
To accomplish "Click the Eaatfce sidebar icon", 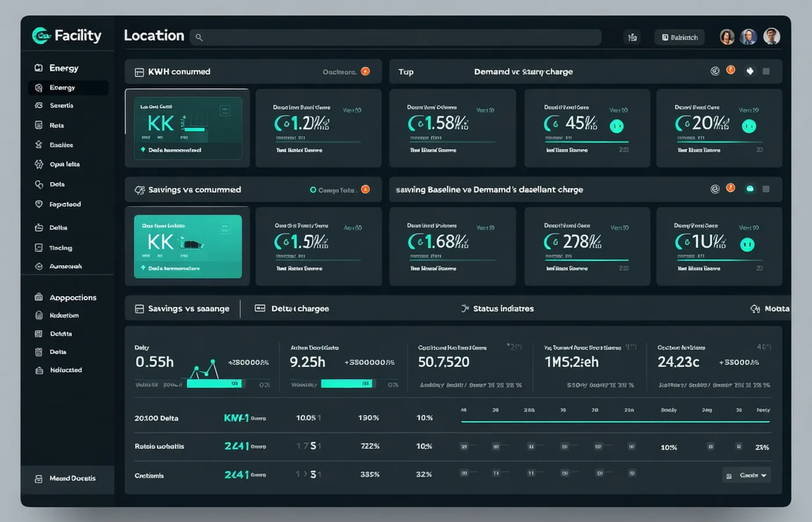I will [39, 145].
